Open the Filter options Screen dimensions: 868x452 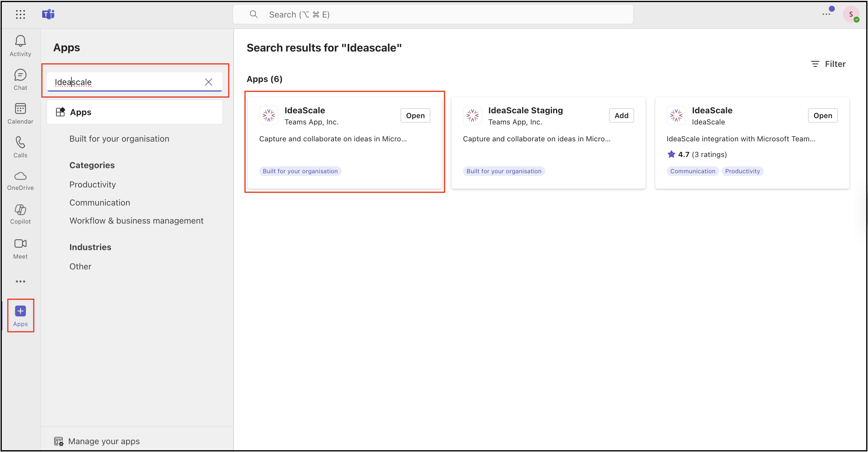[828, 64]
